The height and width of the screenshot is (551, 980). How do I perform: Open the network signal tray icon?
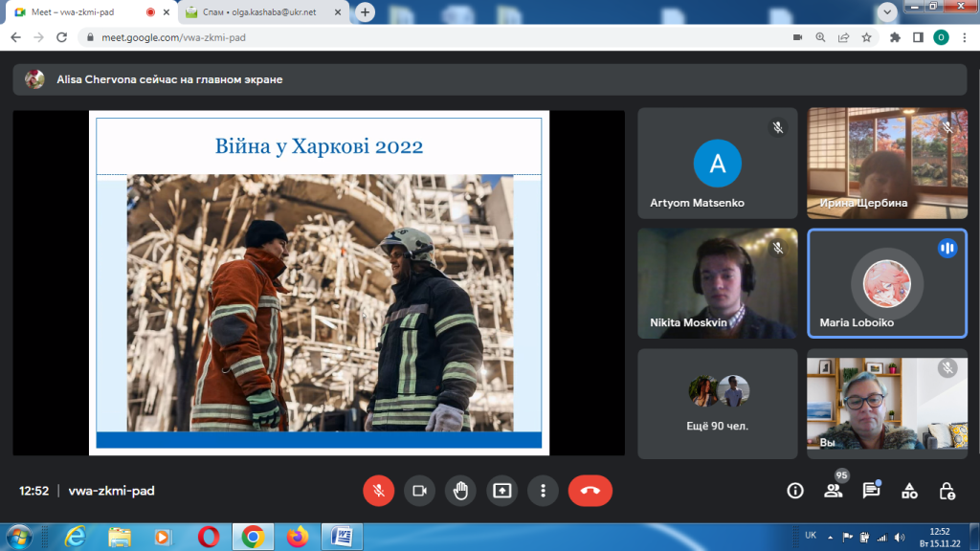click(x=881, y=538)
